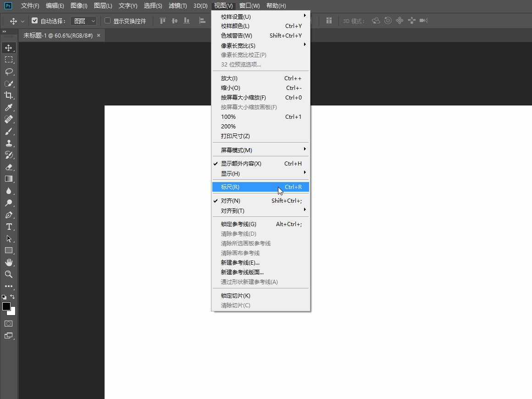This screenshot has width=532, height=399.
Task: Open the 图层 auto-select dropdown
Action: [85, 21]
